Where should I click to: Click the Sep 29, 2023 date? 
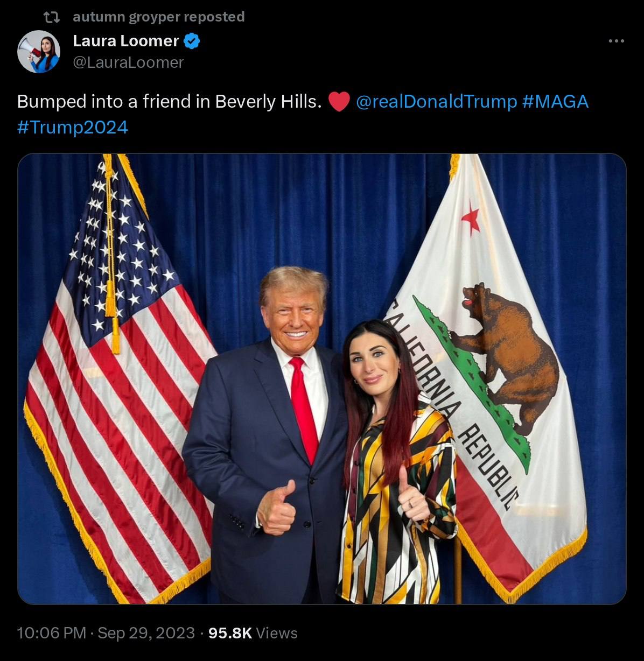[146, 633]
